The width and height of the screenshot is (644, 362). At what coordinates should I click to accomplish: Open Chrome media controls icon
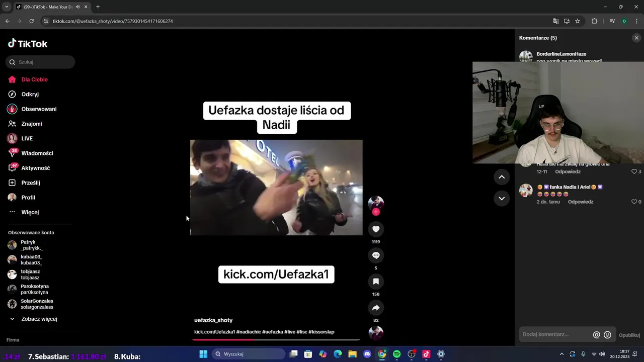pos(612,21)
